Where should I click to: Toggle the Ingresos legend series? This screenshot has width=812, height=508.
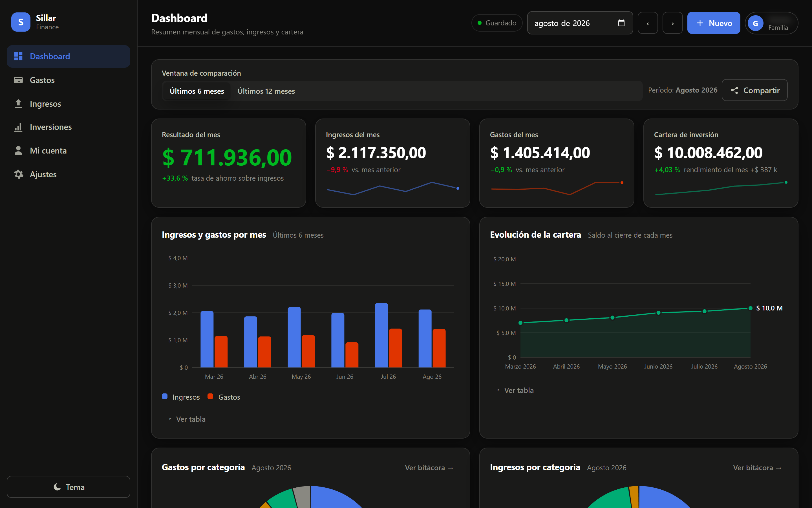[x=181, y=397]
